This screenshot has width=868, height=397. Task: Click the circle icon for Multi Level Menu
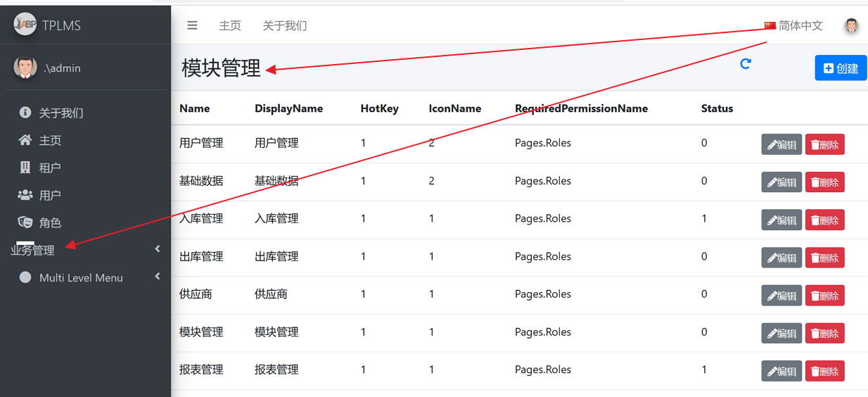click(x=25, y=277)
